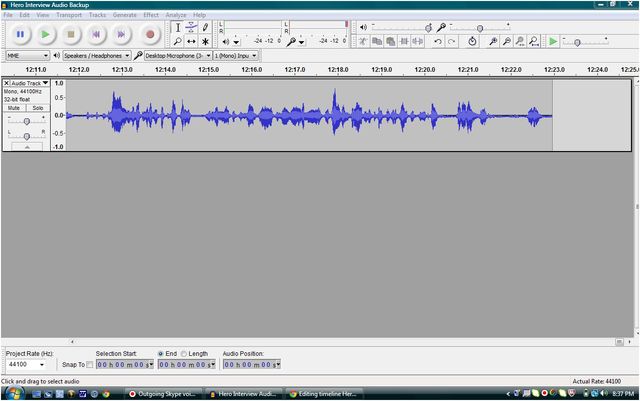Select the Zoom magnifier tool

[x=178, y=41]
